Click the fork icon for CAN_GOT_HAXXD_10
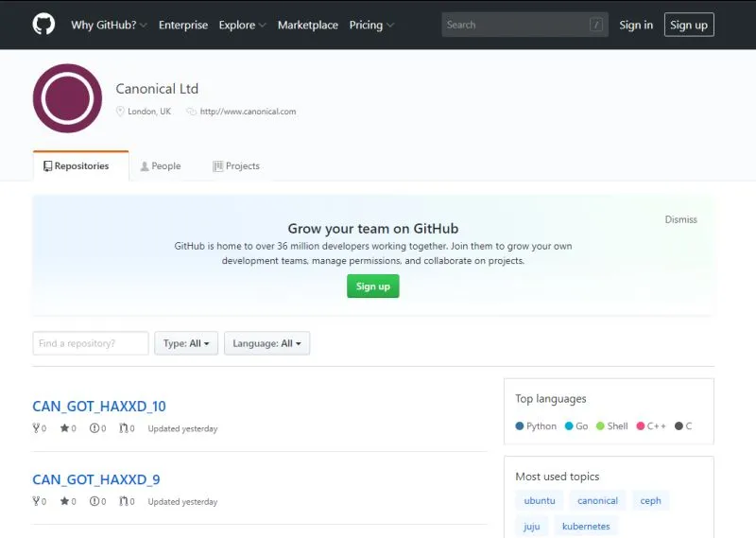The width and height of the screenshot is (756, 538). pos(36,428)
